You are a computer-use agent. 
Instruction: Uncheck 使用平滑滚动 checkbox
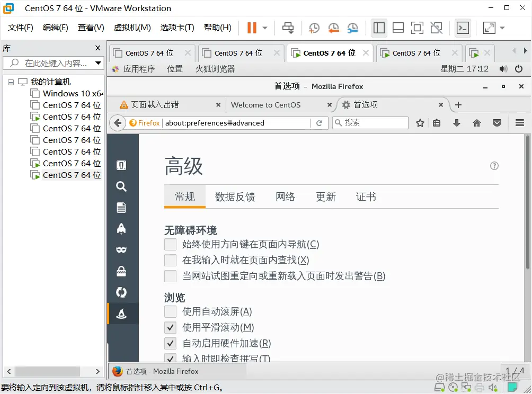pyautogui.click(x=170, y=327)
